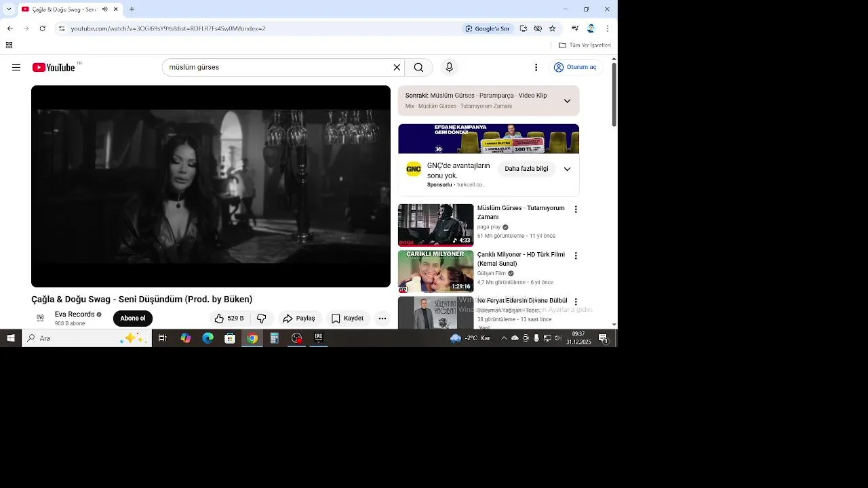Image resolution: width=868 pixels, height=488 pixels.
Task: Run search with the magnifier button
Action: 418,67
